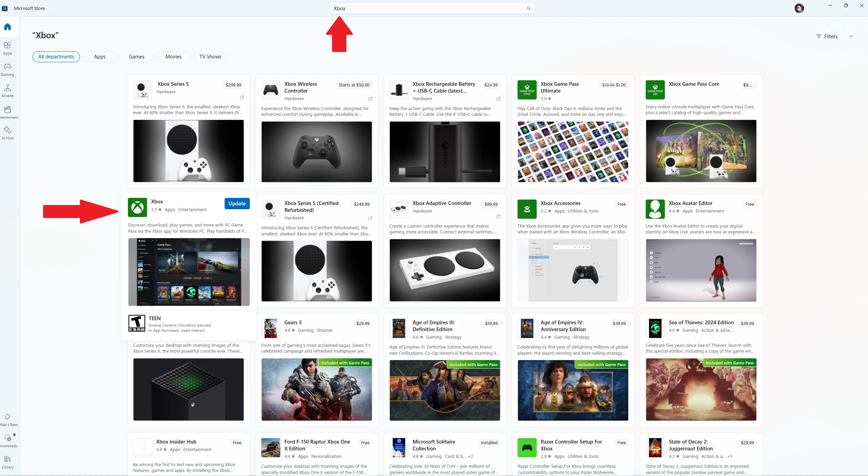This screenshot has width=868, height=476.
Task: Open AI Hub in the sidebar
Action: click(x=8, y=133)
